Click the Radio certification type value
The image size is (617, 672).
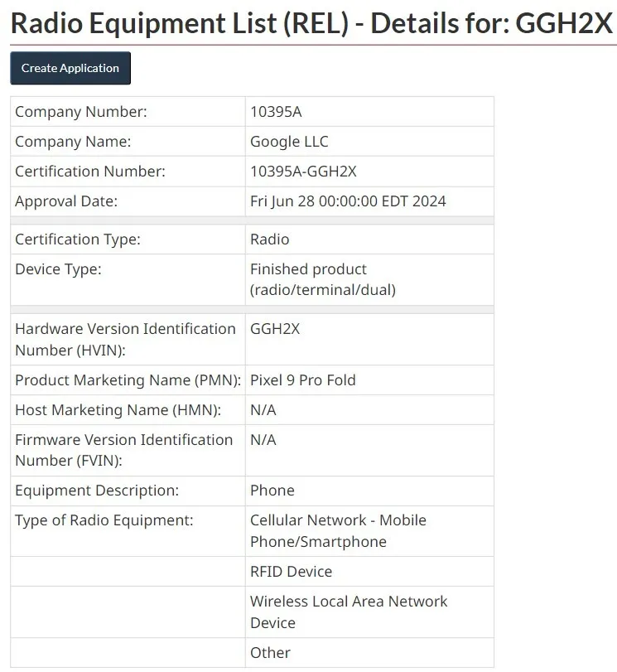(270, 239)
